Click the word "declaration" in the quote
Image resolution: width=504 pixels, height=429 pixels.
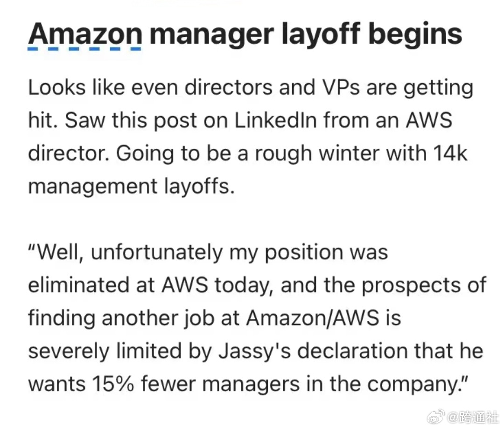[352, 350]
